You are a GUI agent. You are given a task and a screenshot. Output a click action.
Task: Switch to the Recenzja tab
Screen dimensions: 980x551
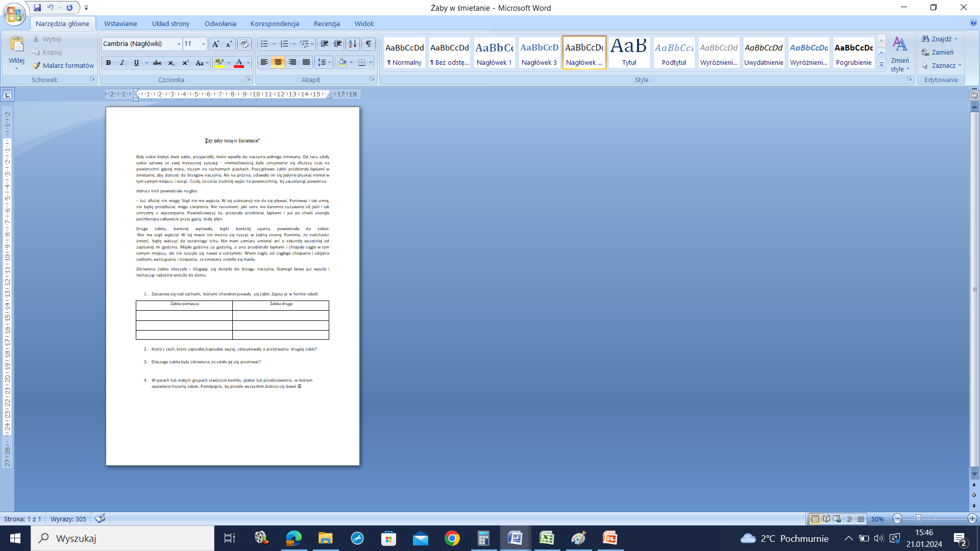click(x=327, y=23)
